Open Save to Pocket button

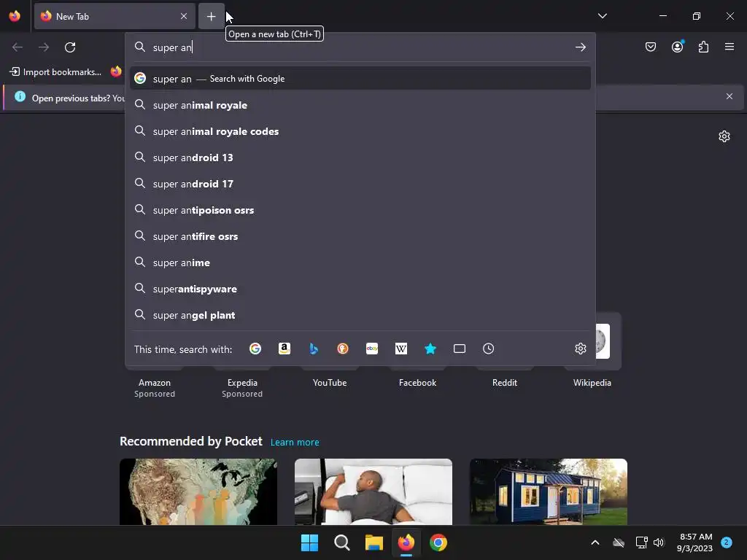650,47
